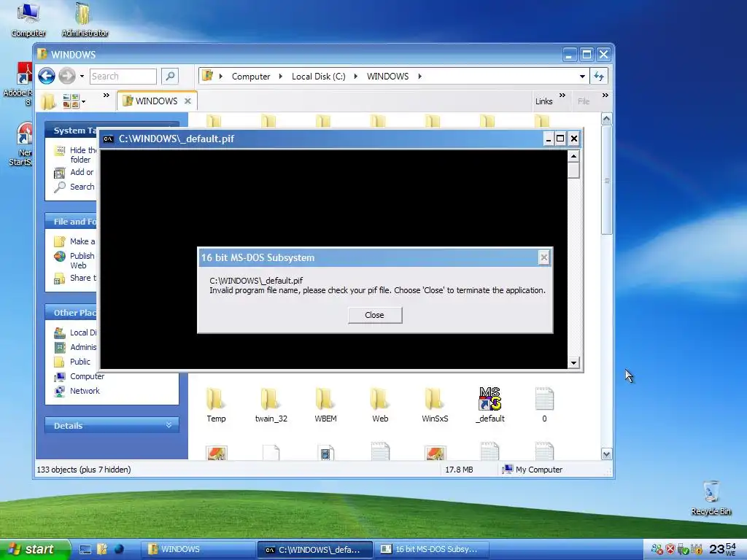Click console window scrollbar up arrow
Viewport: 747px width, 560px height.
click(x=573, y=156)
